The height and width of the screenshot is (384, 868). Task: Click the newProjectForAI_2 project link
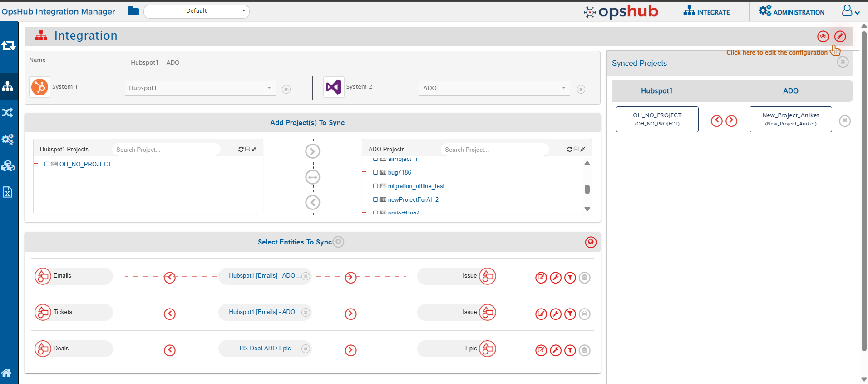point(413,199)
